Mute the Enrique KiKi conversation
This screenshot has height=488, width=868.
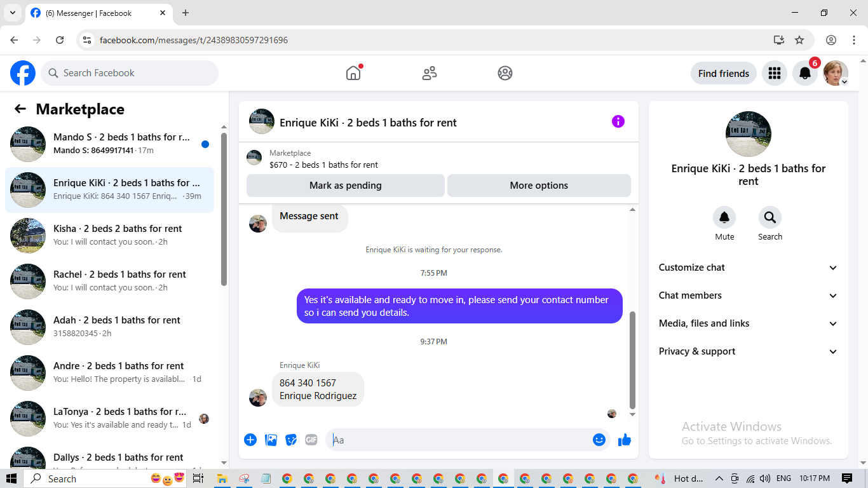click(724, 218)
